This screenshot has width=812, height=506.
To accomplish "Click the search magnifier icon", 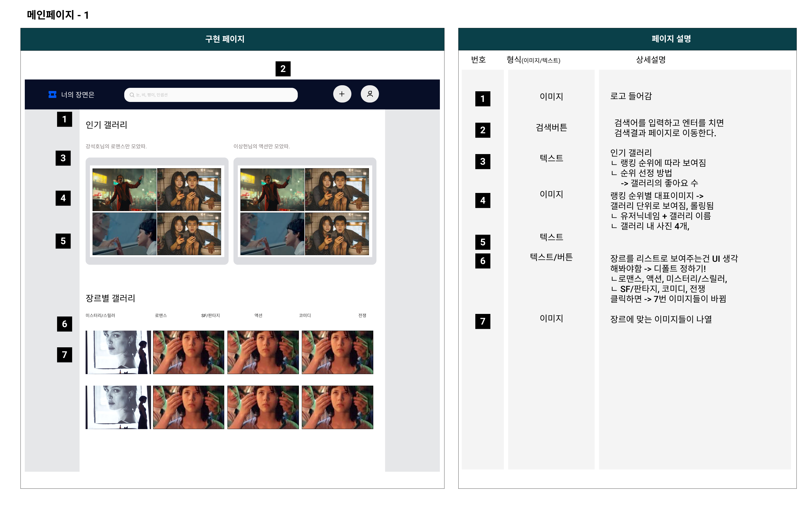I will click(x=132, y=95).
